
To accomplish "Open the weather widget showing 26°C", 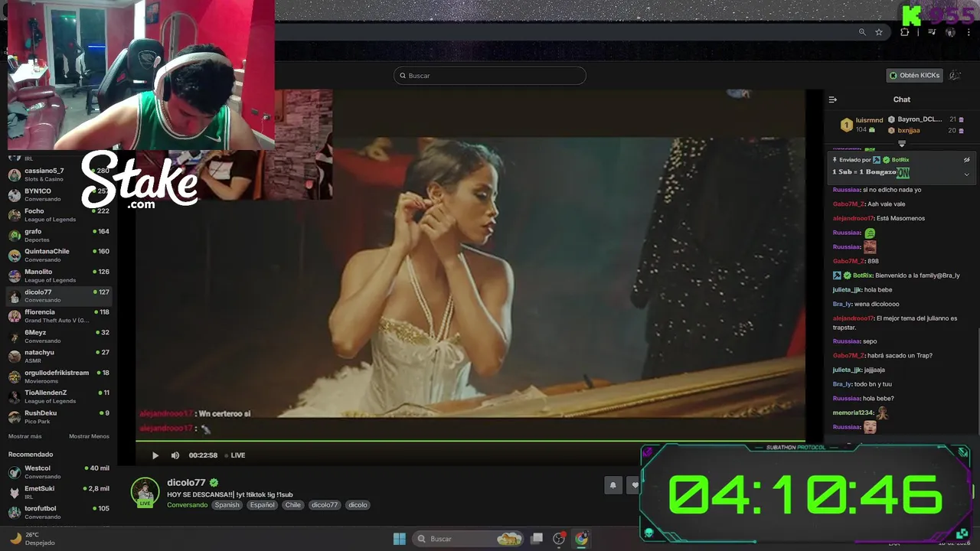I will click(x=32, y=539).
